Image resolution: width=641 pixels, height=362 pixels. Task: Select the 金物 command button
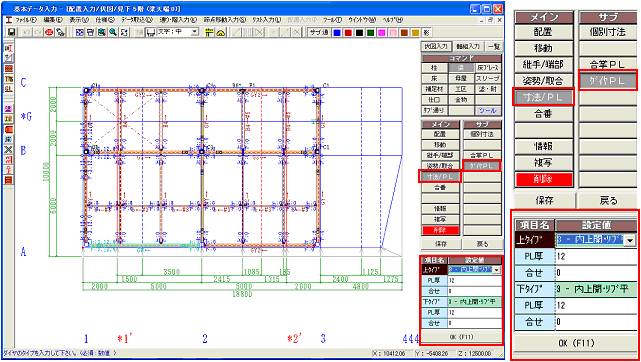pyautogui.click(x=461, y=100)
